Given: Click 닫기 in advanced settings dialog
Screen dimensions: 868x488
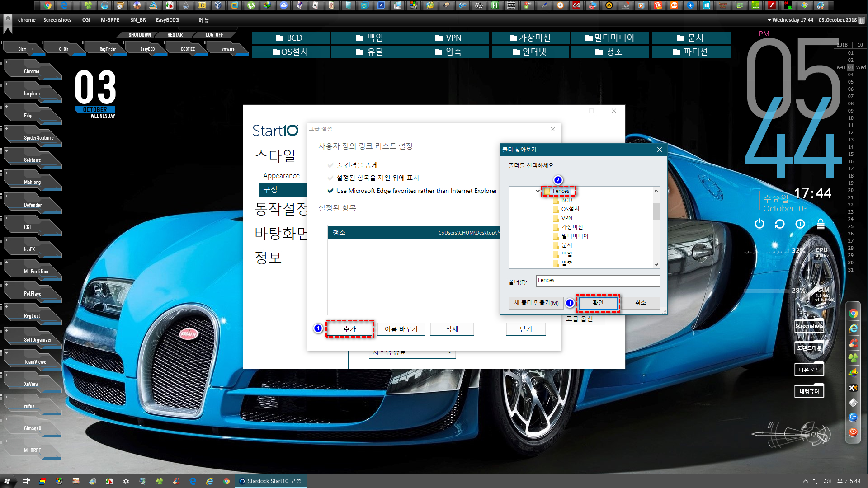Looking at the screenshot, I should [x=526, y=329].
